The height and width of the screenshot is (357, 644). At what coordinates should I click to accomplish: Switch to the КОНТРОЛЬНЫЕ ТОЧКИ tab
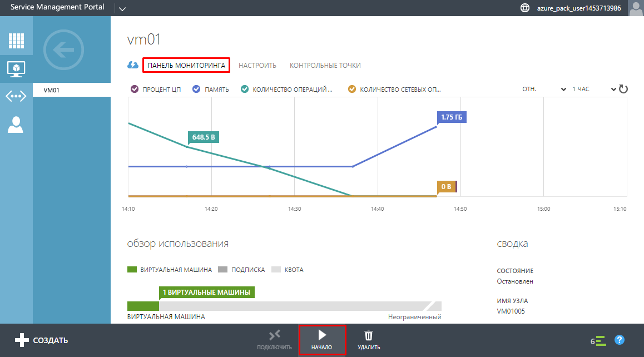coord(325,66)
